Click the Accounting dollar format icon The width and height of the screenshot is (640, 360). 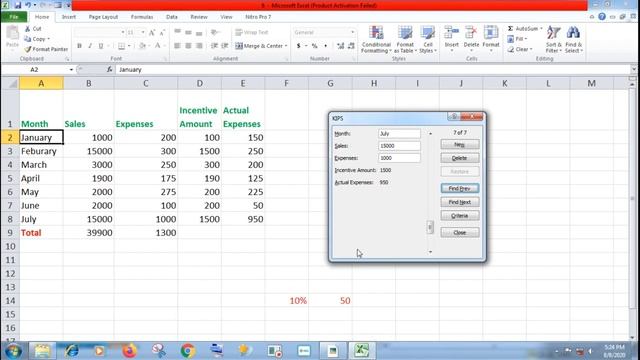tap(299, 46)
